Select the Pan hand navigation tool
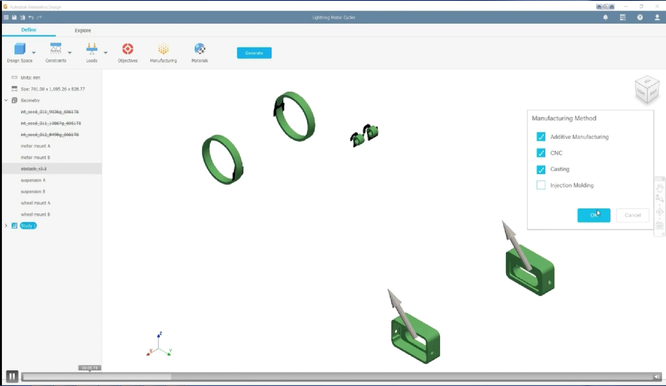The height and width of the screenshot is (386, 666). click(x=660, y=188)
